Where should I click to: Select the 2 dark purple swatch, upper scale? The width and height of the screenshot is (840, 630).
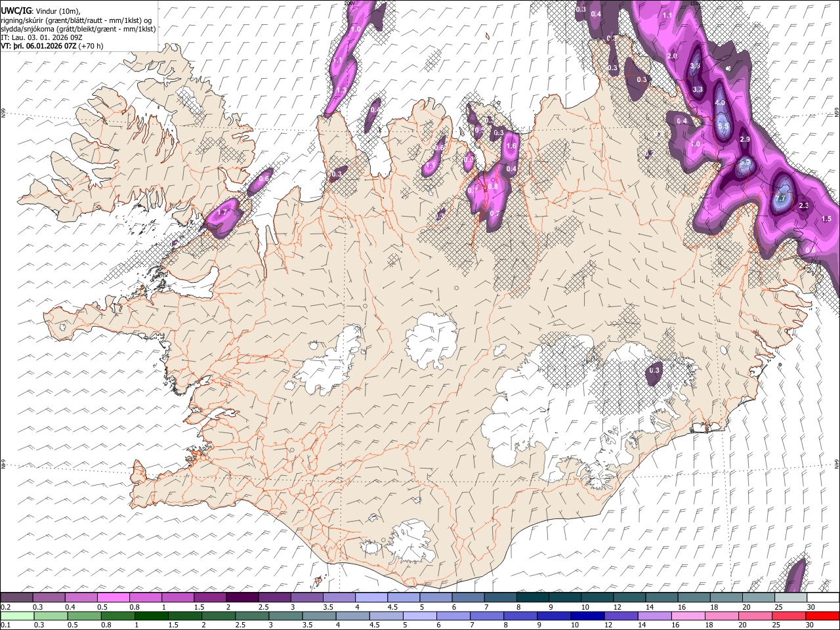[x=242, y=597]
